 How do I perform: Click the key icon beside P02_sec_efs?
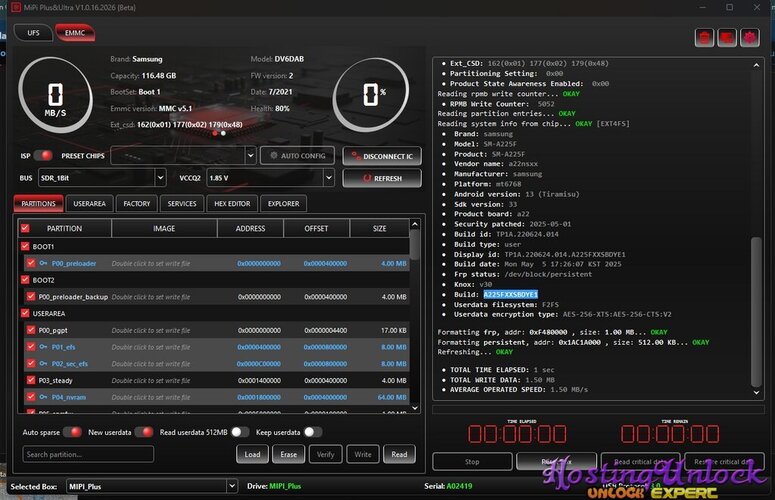(x=43, y=364)
